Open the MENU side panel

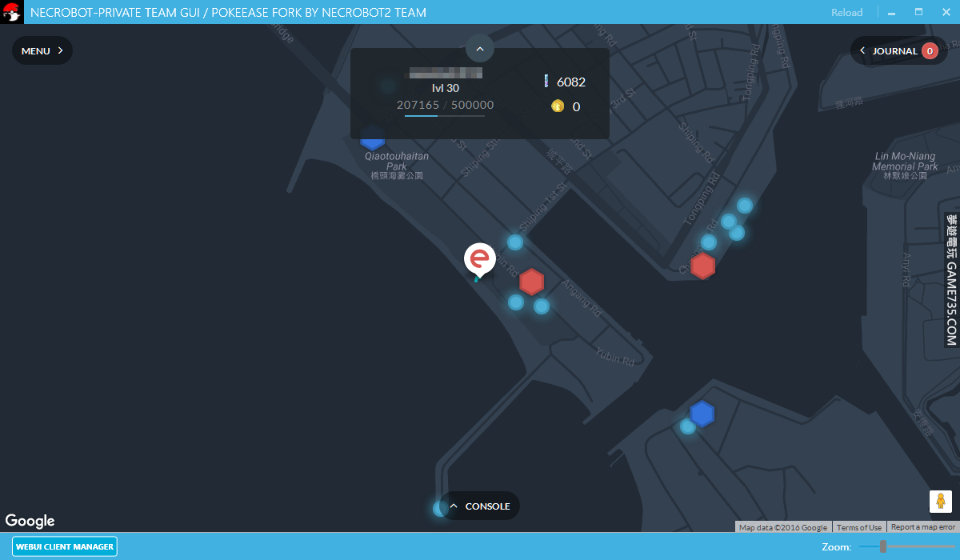tap(42, 50)
